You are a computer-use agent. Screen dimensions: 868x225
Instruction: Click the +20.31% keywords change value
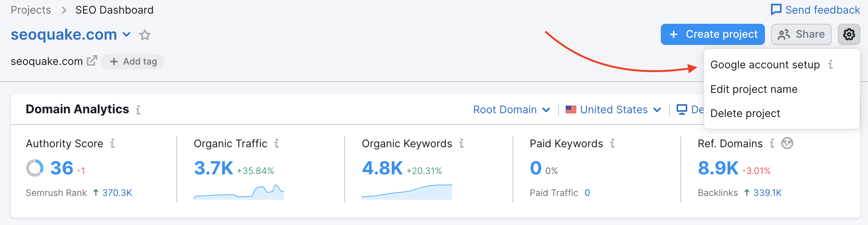(x=424, y=171)
